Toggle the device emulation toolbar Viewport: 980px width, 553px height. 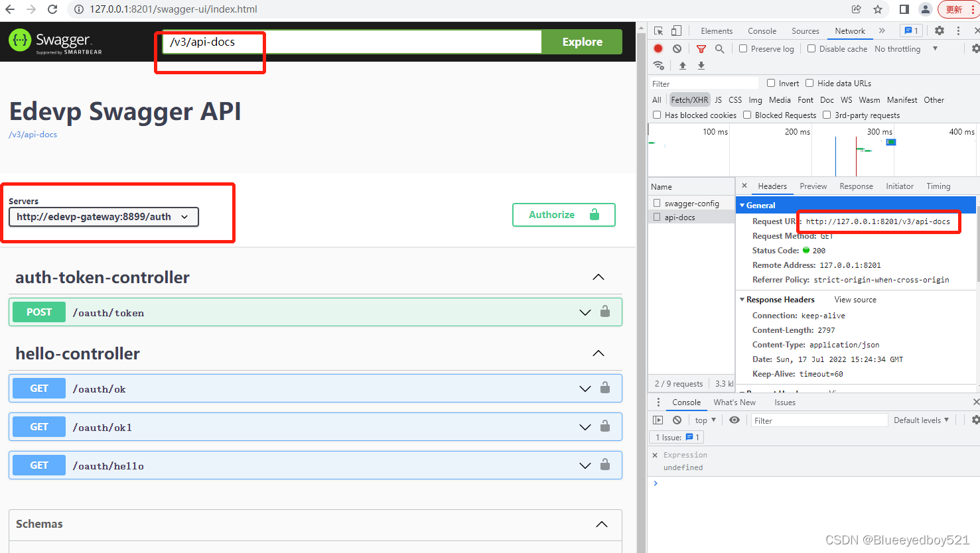coord(675,31)
